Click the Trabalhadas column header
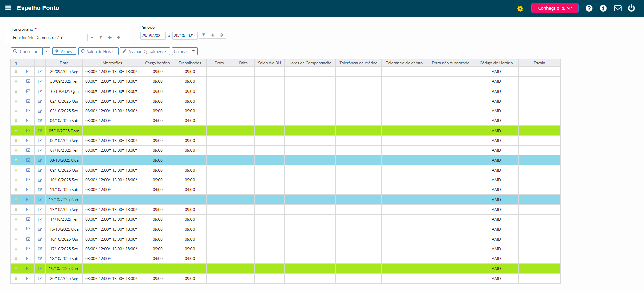644x291 pixels. 190,63
